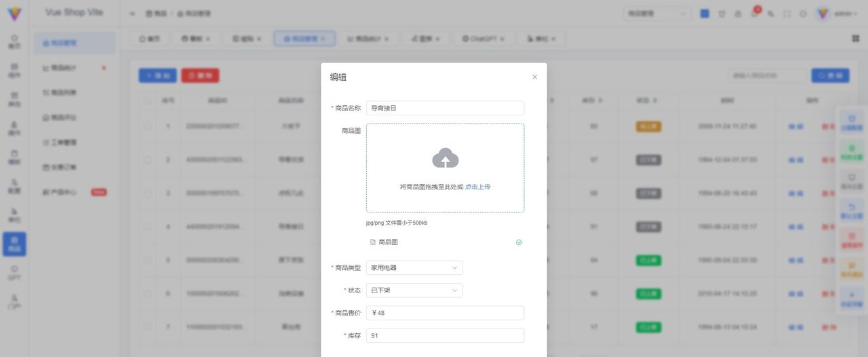This screenshot has height=357, width=868.
Task: Open the 商品类型 dropdown showing 家用电器
Action: tap(414, 267)
